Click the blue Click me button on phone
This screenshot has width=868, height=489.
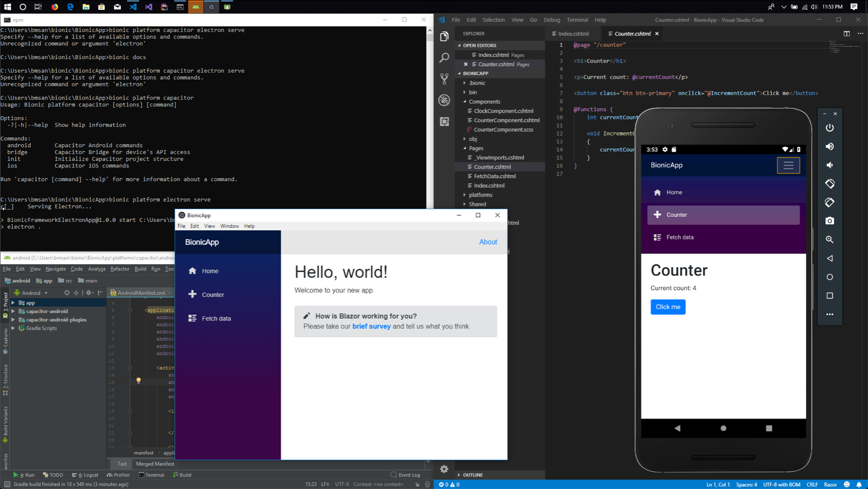point(668,307)
